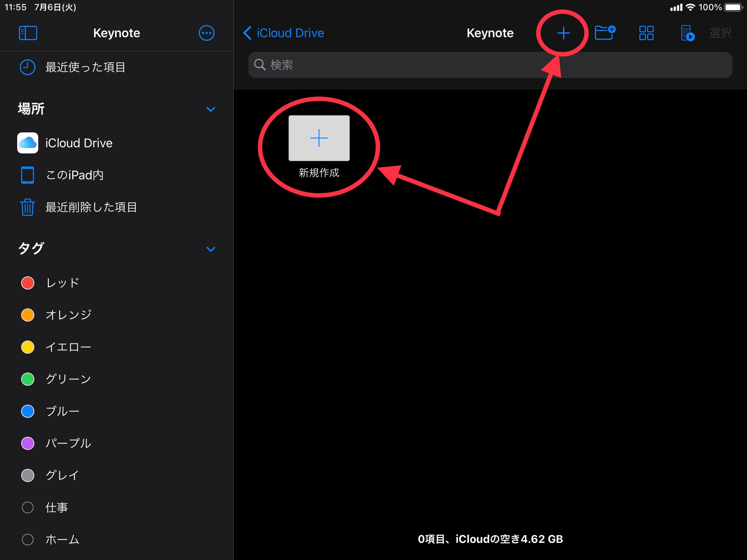747x560 pixels.
Task: Tap the 新規作成 thumbnail
Action: [x=319, y=139]
